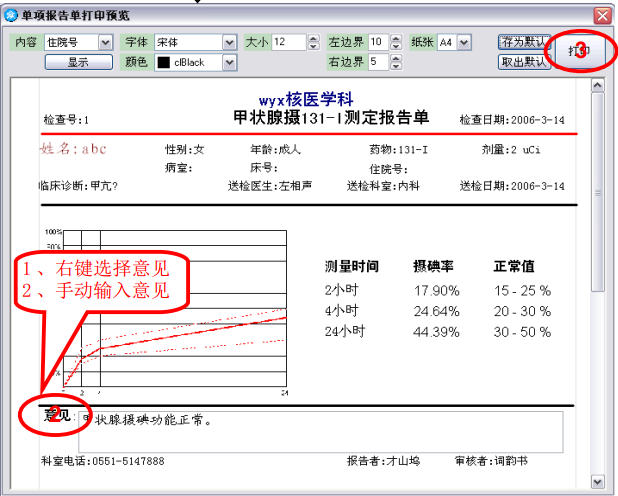Expand the 字体 font dropdown
The image size is (618, 496).
click(x=229, y=42)
